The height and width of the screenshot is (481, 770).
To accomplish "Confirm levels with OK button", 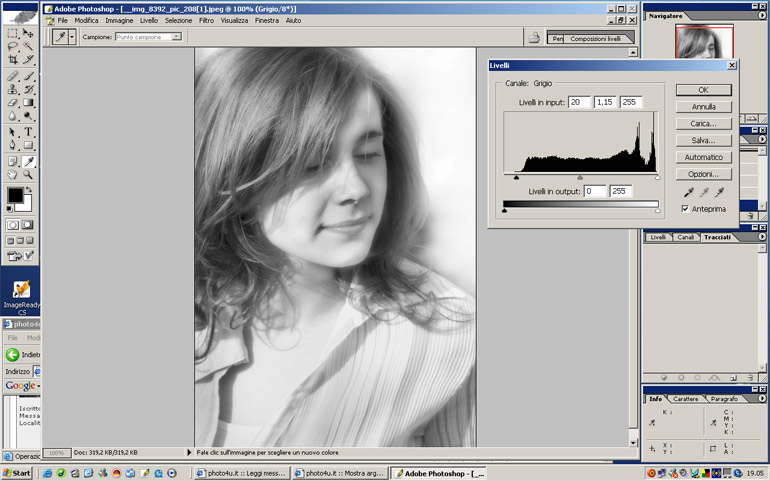I will pos(704,90).
